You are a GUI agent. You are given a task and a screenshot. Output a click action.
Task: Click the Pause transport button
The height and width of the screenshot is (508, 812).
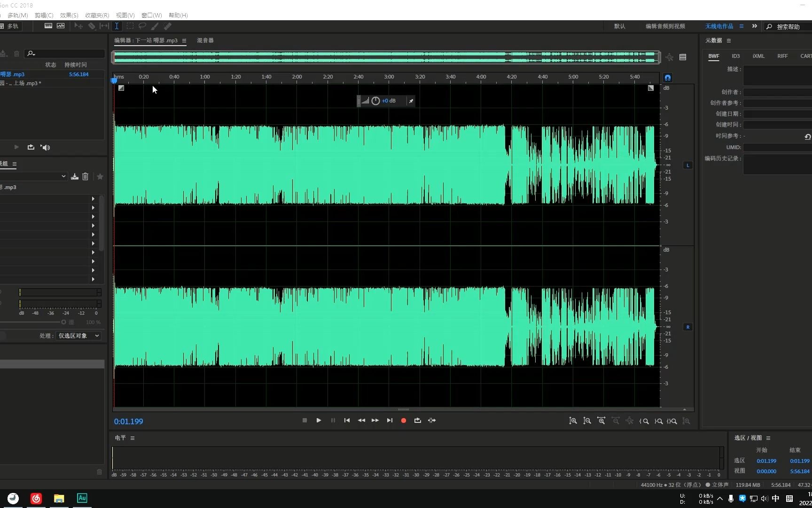[x=333, y=421]
